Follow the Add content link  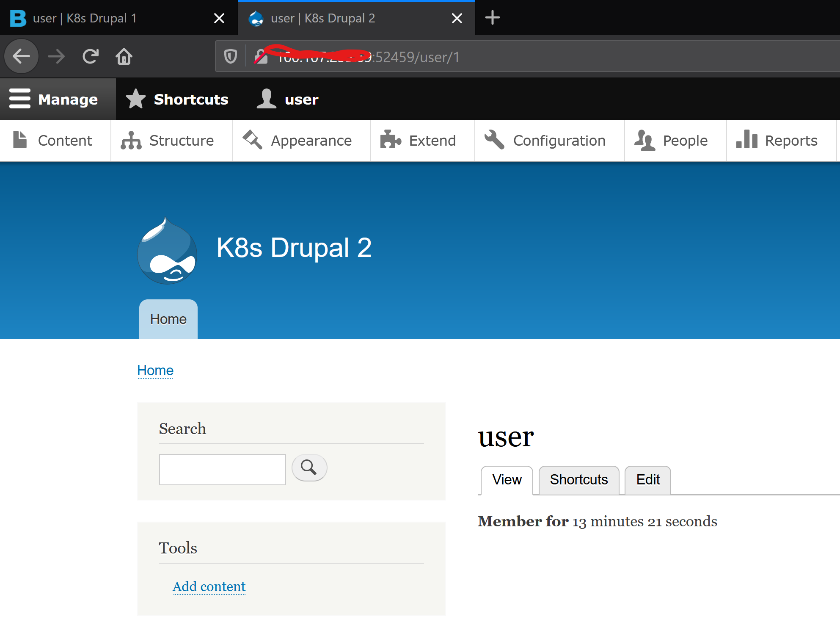(x=209, y=586)
